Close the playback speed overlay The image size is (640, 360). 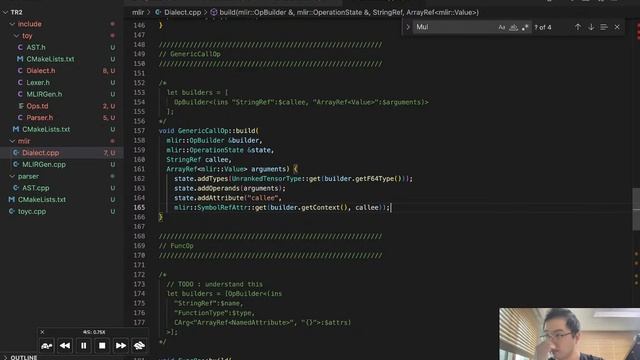(42, 332)
